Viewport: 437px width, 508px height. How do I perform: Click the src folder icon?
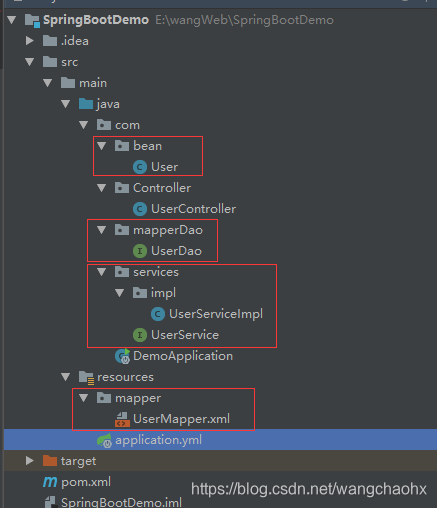[50, 62]
